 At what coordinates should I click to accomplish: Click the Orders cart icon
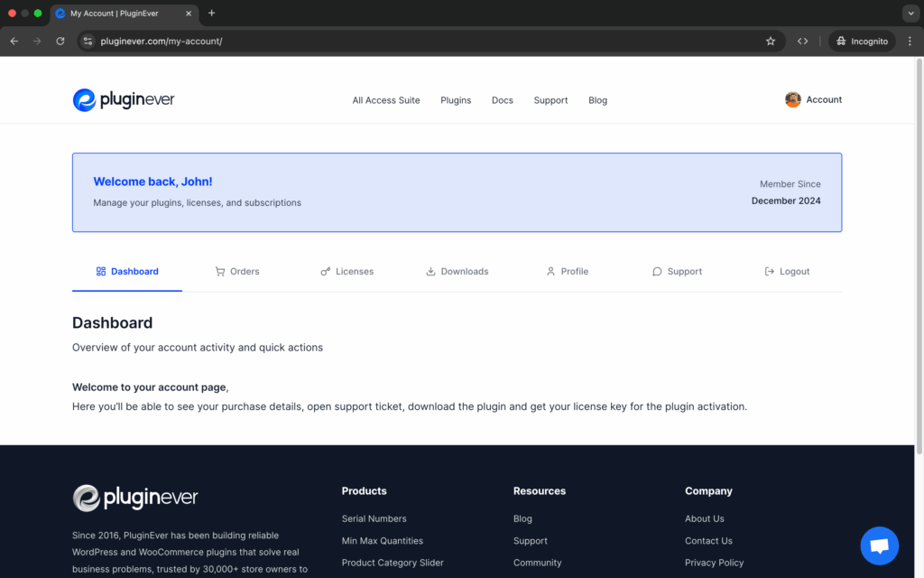[220, 271]
